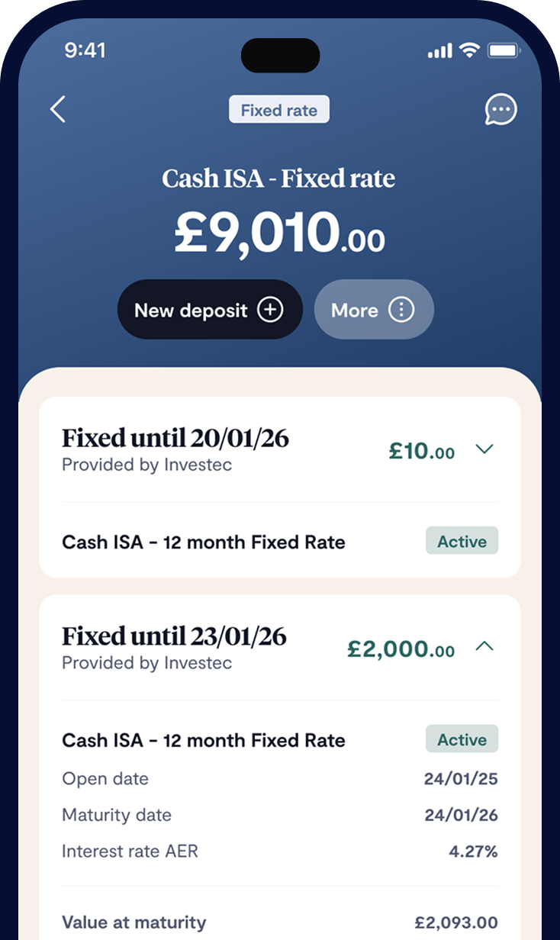560x940 pixels.
Task: Select the Fixed until 20/01/26 heading
Action: coord(175,439)
